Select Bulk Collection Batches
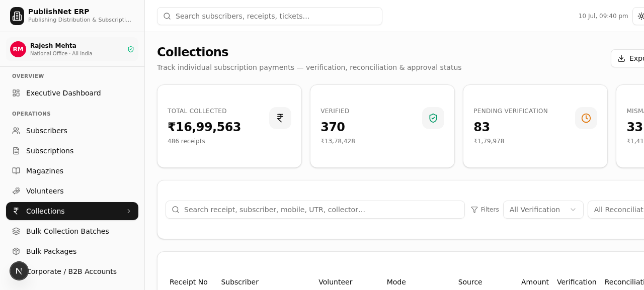Viewport: 644px width, 290px height. [72, 231]
